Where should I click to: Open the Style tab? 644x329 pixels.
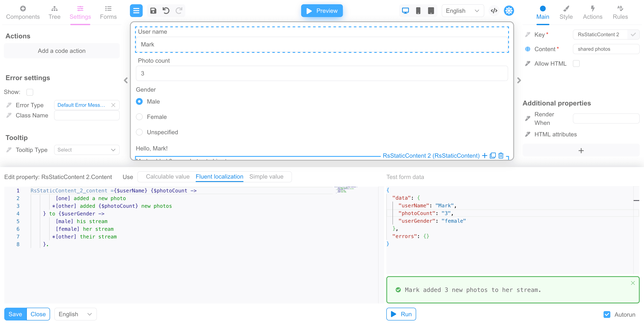566,13
